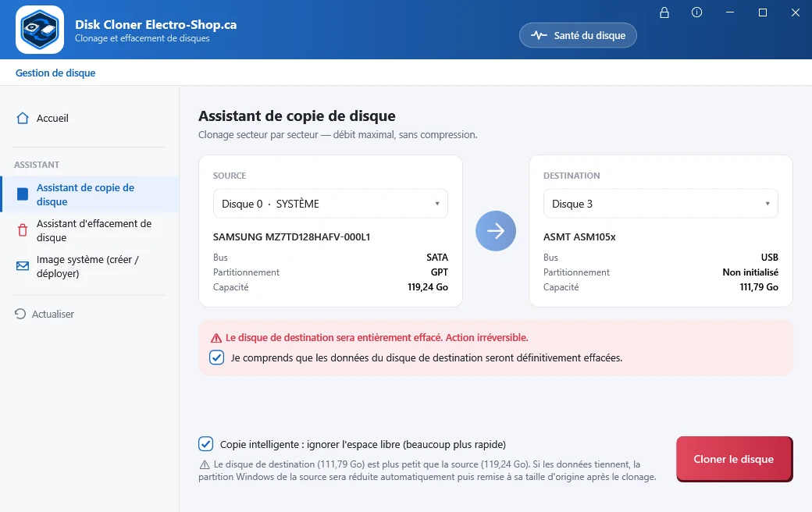
Task: Switch to Gestion de disque tab
Action: tap(55, 73)
